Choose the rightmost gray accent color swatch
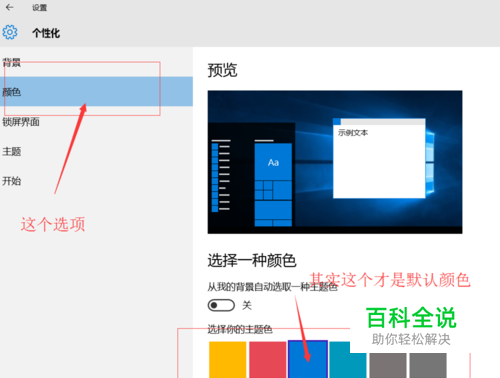The height and width of the screenshot is (378, 500). [428, 366]
